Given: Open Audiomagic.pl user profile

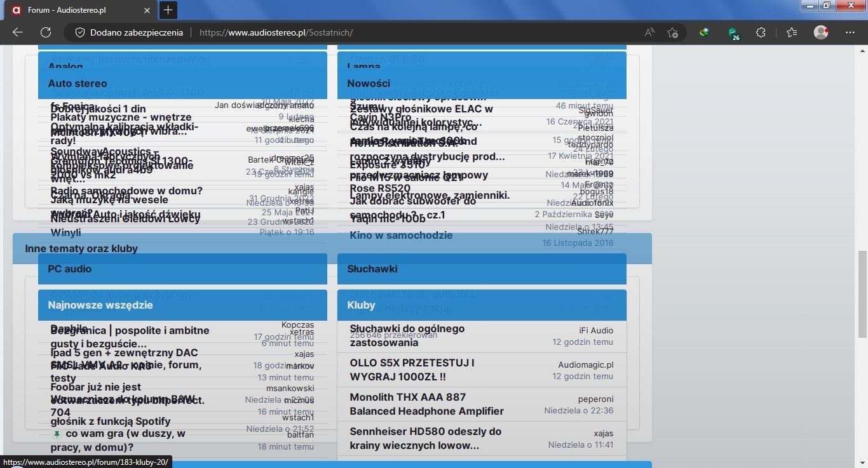Looking at the screenshot, I should [x=586, y=364].
